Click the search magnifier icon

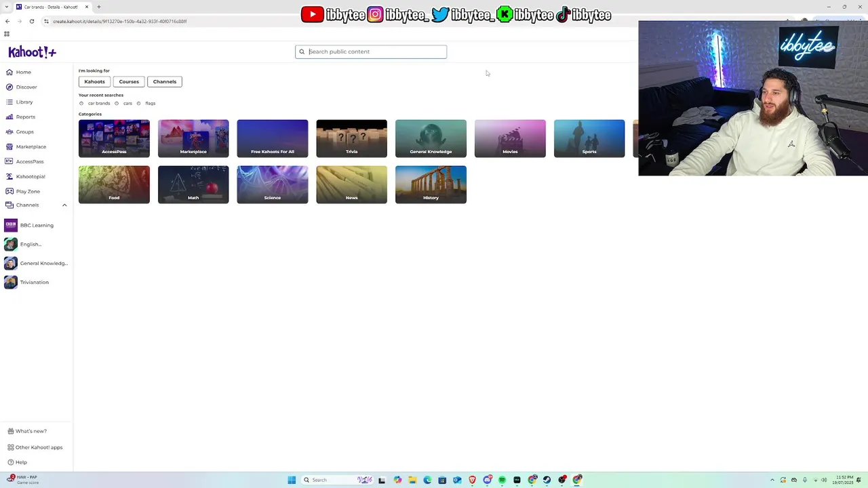(x=302, y=52)
